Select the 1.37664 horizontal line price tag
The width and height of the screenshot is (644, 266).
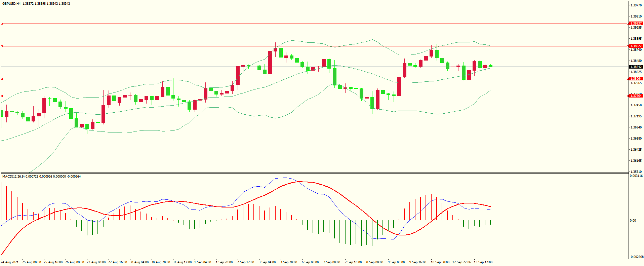636,96
